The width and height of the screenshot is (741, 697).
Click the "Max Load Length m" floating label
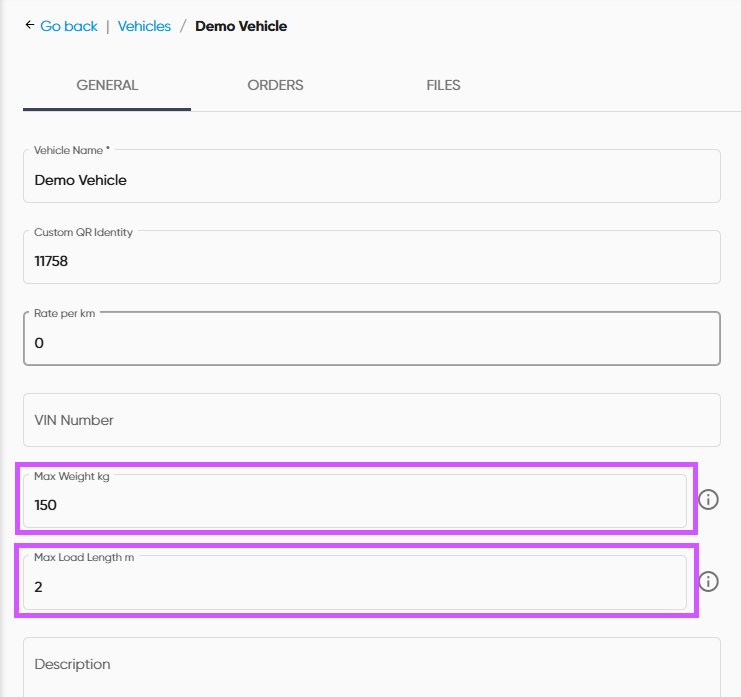pyautogui.click(x=84, y=557)
